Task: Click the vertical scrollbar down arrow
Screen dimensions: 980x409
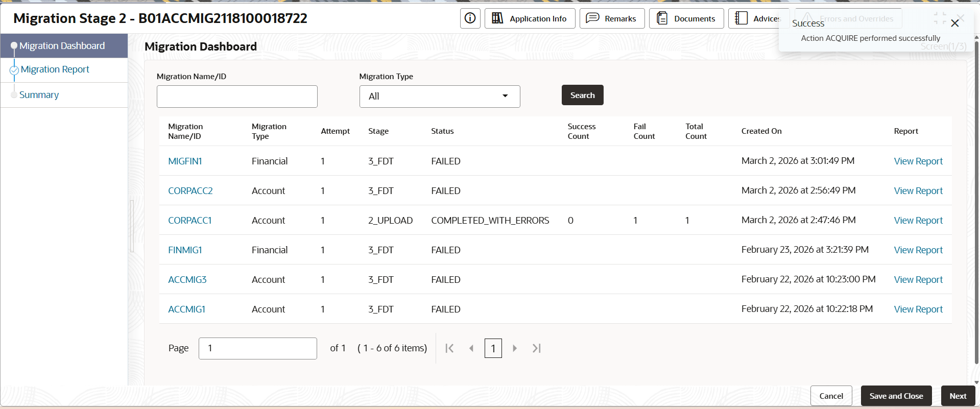Action: pos(976,382)
